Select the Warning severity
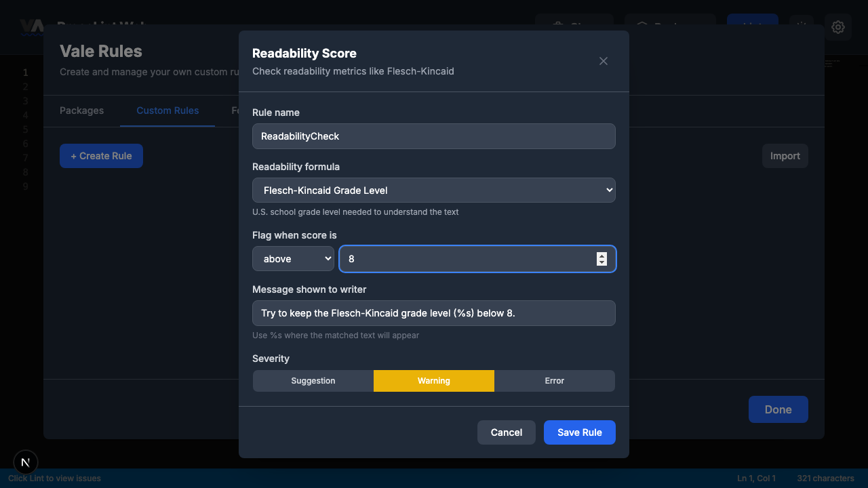This screenshot has width=868, height=488. pyautogui.click(x=433, y=380)
